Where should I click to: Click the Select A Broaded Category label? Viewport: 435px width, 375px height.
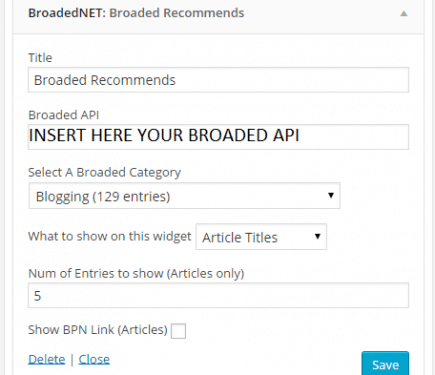pyautogui.click(x=104, y=172)
